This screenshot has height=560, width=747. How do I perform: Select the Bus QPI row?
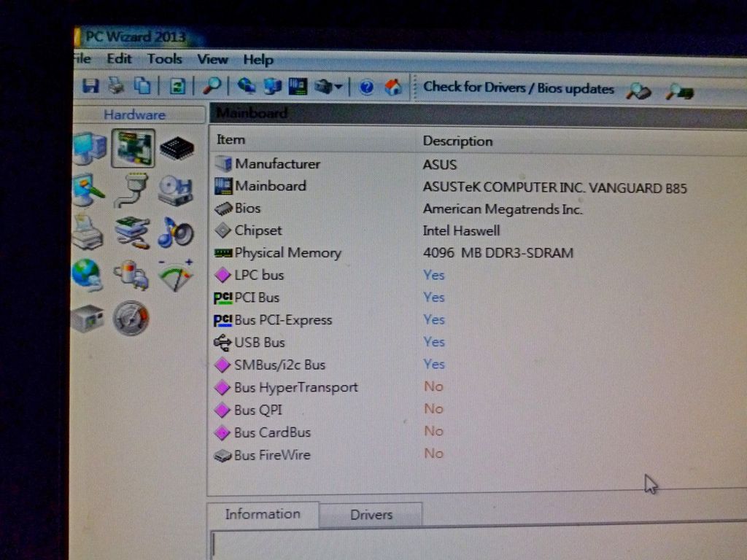[x=479, y=409]
